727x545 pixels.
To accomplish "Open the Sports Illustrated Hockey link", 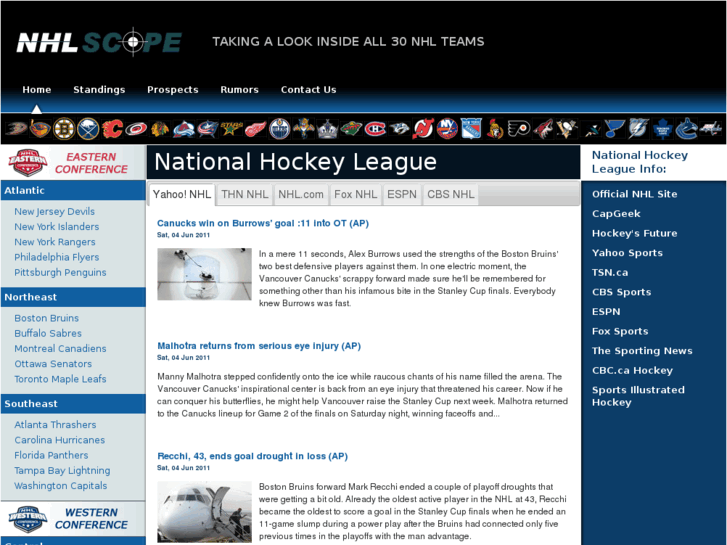I will click(x=638, y=396).
